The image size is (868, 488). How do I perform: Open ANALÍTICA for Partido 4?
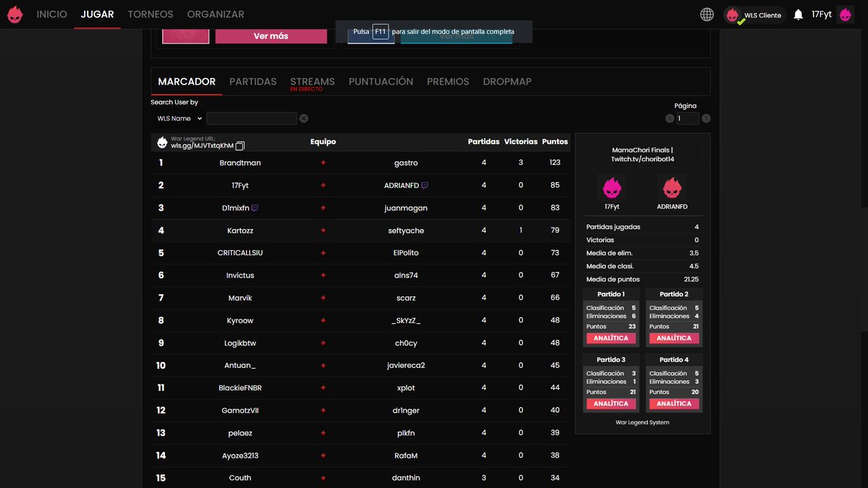click(x=674, y=403)
